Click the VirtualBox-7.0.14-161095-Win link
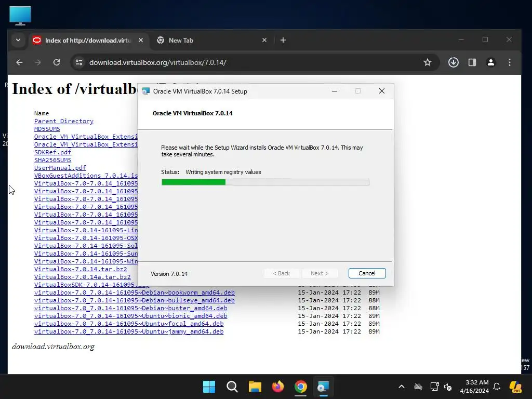The width and height of the screenshot is (532, 399). 86,262
